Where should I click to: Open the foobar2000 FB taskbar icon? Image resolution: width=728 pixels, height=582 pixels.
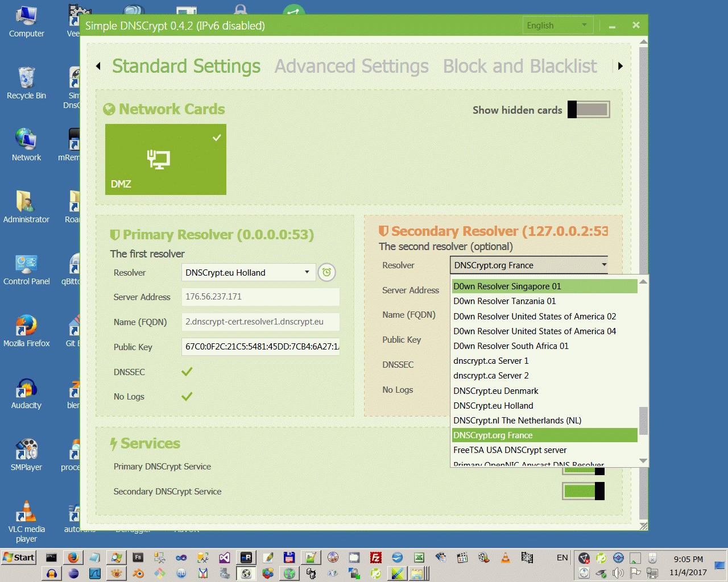pos(138,558)
